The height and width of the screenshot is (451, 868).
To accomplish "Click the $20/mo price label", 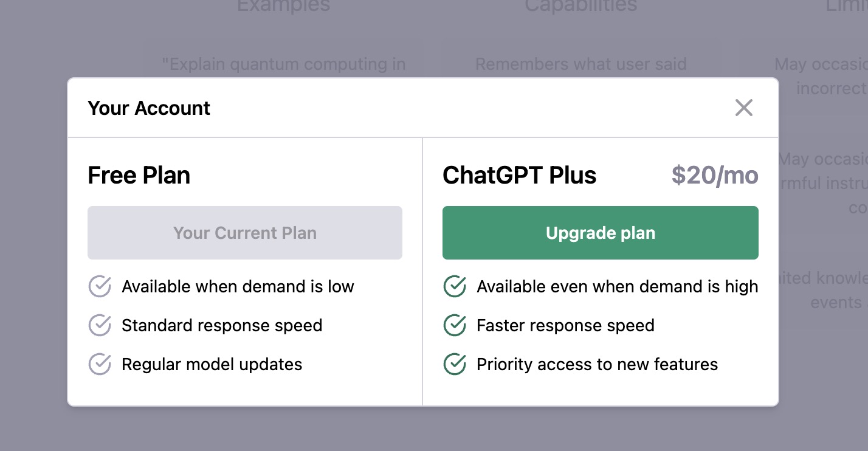I will coord(715,176).
